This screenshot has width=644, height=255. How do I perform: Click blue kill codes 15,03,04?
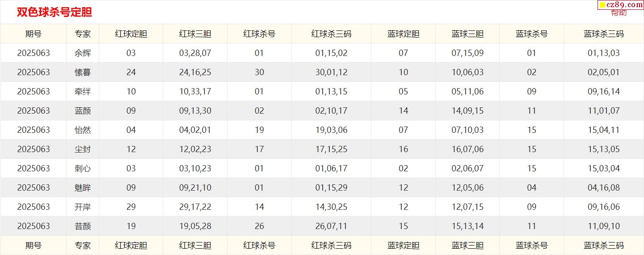coord(604,168)
